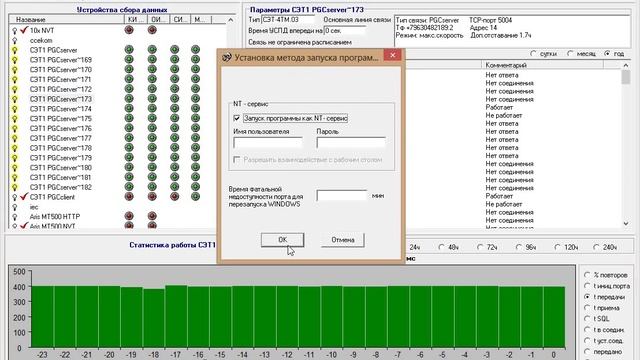Select the iec device row

(34, 207)
